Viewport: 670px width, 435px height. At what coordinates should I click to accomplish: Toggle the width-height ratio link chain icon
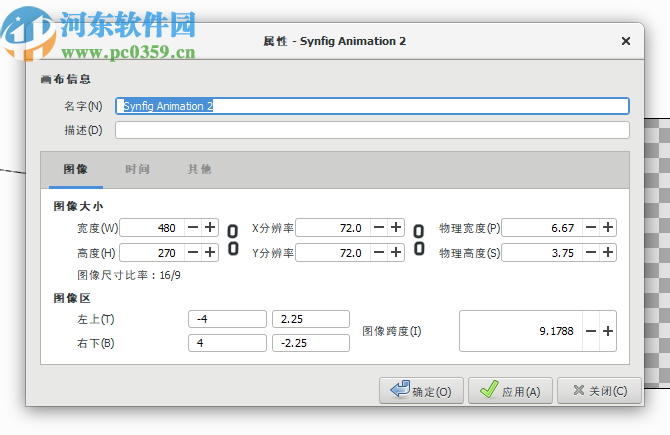233,240
